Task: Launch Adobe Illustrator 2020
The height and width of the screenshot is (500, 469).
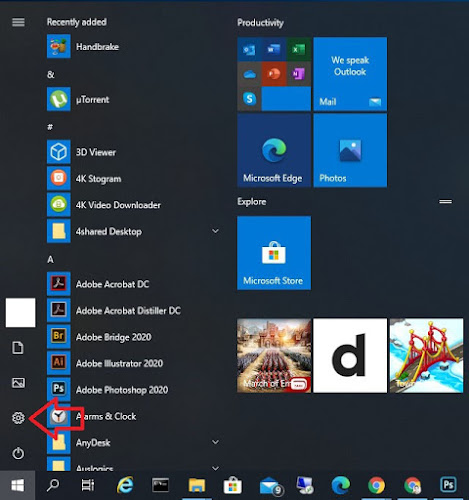Action: click(x=133, y=363)
